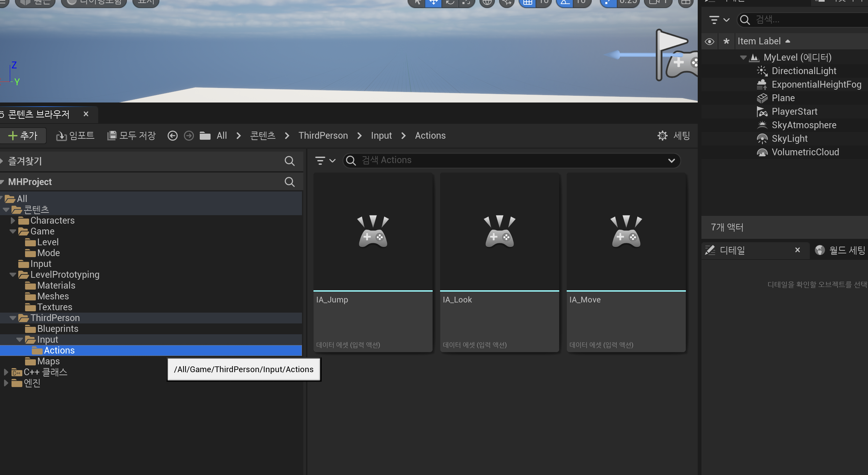This screenshot has width=868, height=475.
Task: Open the content browser settings gear
Action: click(x=662, y=136)
